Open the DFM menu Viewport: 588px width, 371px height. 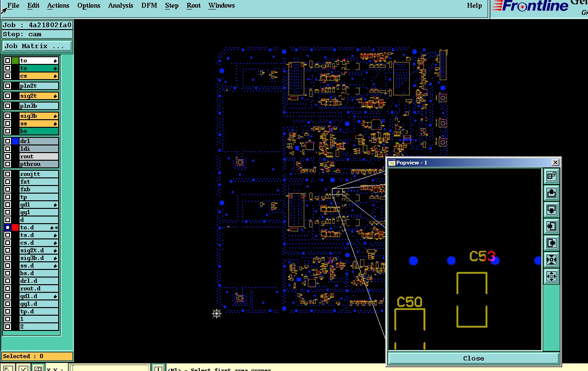pyautogui.click(x=149, y=6)
